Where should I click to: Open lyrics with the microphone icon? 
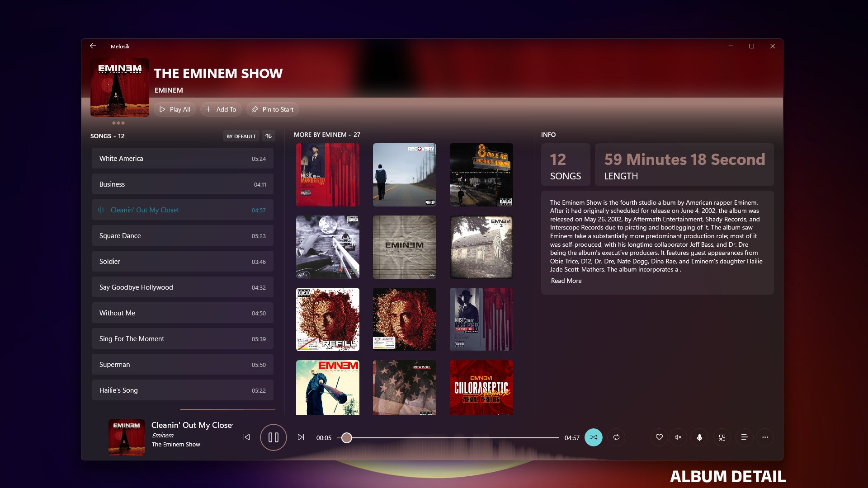699,437
